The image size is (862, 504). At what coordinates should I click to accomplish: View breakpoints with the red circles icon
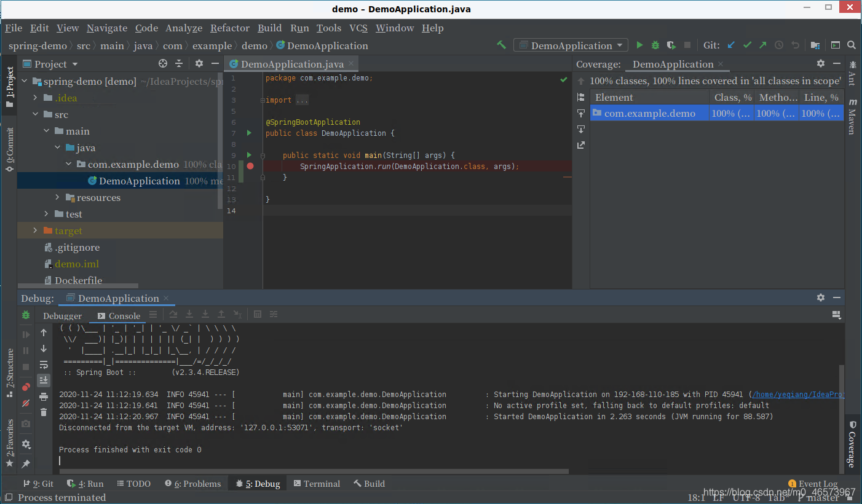click(x=26, y=387)
